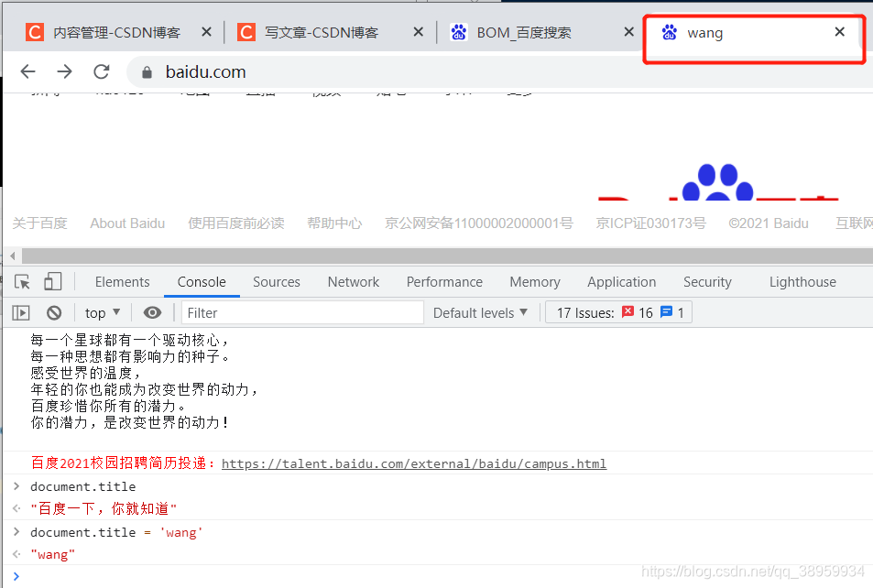873x588 pixels.
Task: Open the Performance panel
Action: point(444,282)
